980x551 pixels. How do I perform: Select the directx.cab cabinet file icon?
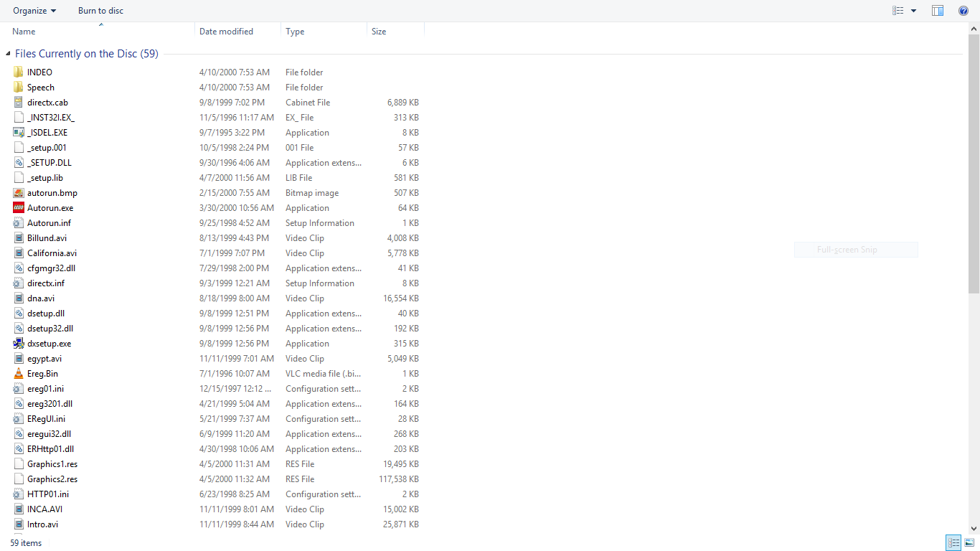pos(19,102)
